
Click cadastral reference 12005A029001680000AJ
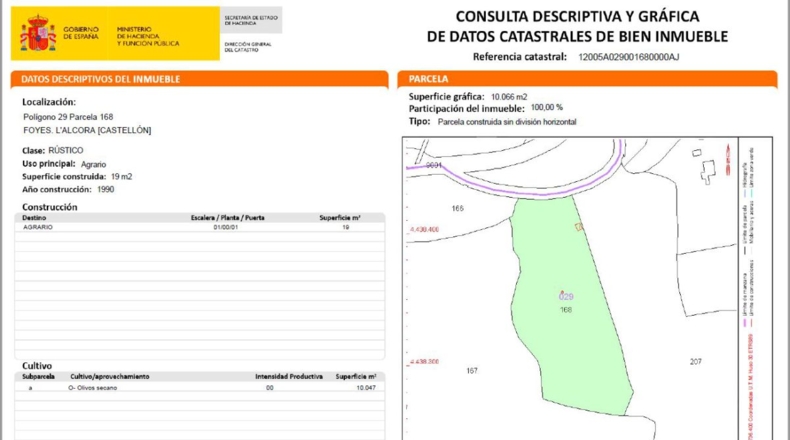point(628,57)
